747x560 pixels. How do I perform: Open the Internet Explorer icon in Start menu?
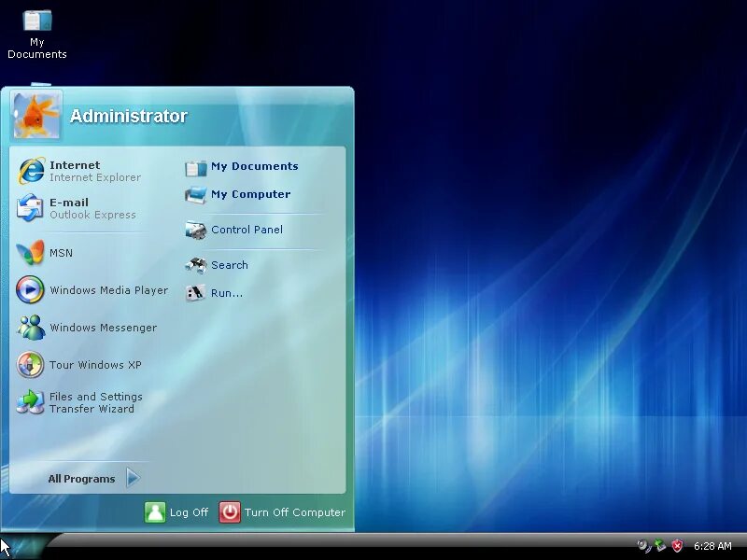pos(32,171)
